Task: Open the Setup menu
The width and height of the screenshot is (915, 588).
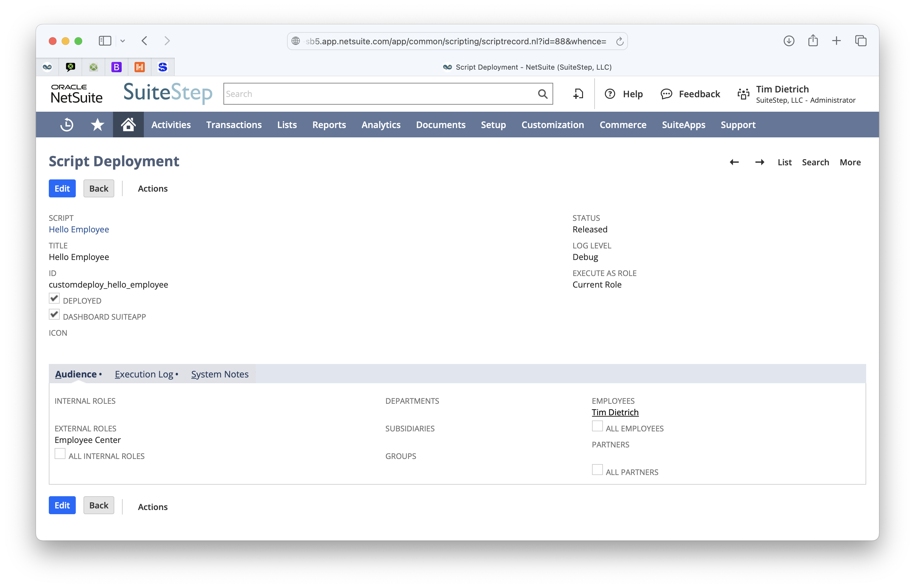Action: [x=493, y=125]
